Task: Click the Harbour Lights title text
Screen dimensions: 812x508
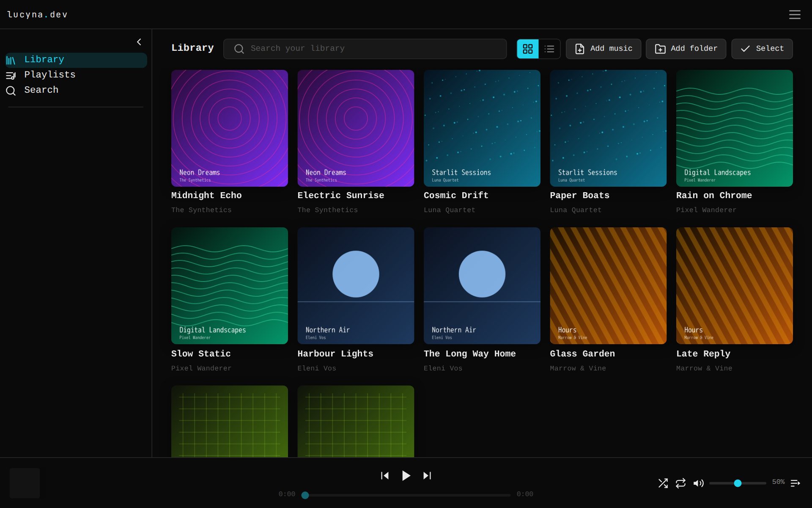Action: (335, 354)
